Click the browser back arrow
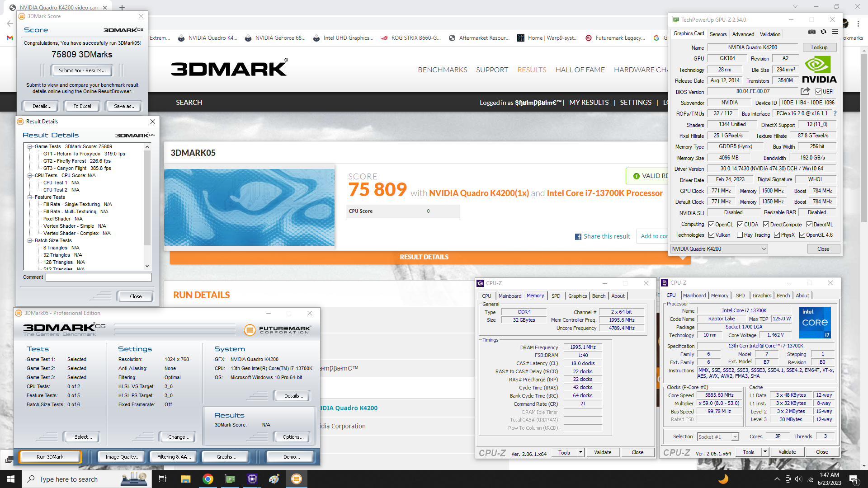The width and height of the screenshot is (868, 488). click(x=9, y=23)
